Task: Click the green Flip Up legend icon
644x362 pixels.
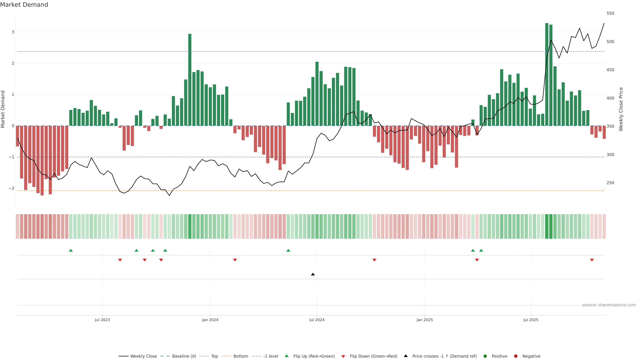Action: (x=287, y=356)
